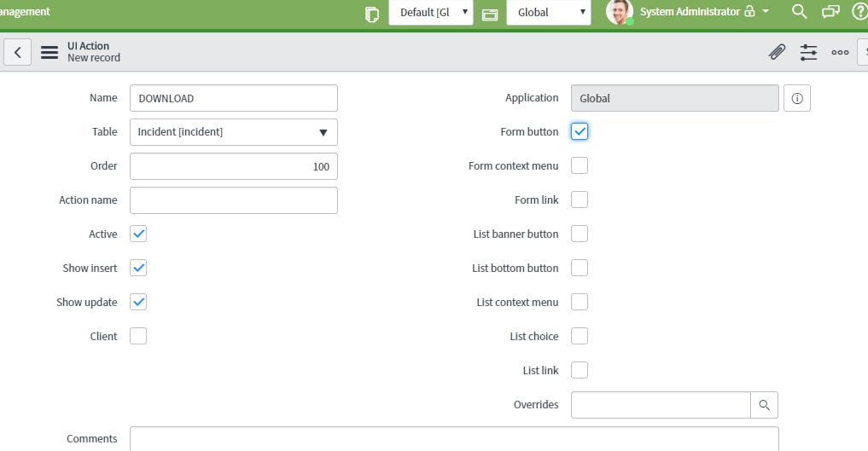Image resolution: width=868 pixels, height=451 pixels.
Task: Enable the List link checkbox
Action: tap(580, 370)
